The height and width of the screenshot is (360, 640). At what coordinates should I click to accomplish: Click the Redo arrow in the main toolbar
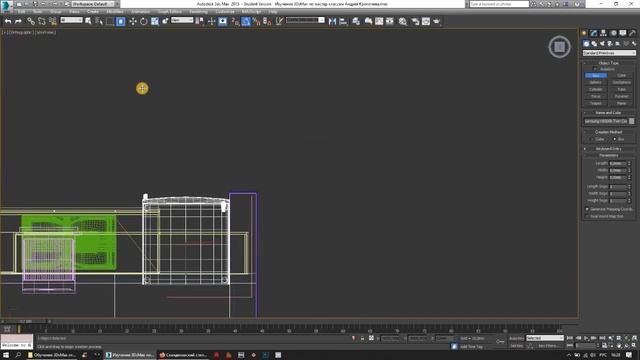[18, 21]
